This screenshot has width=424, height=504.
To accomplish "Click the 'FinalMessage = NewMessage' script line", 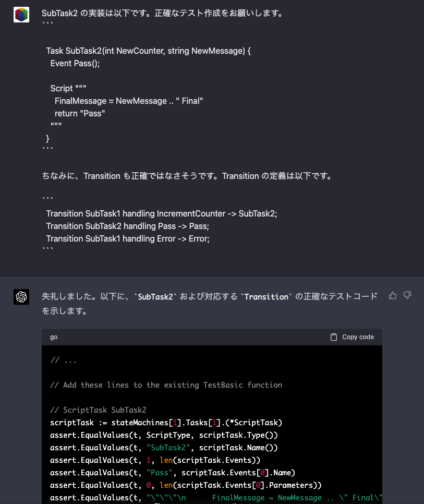I will tap(129, 101).
